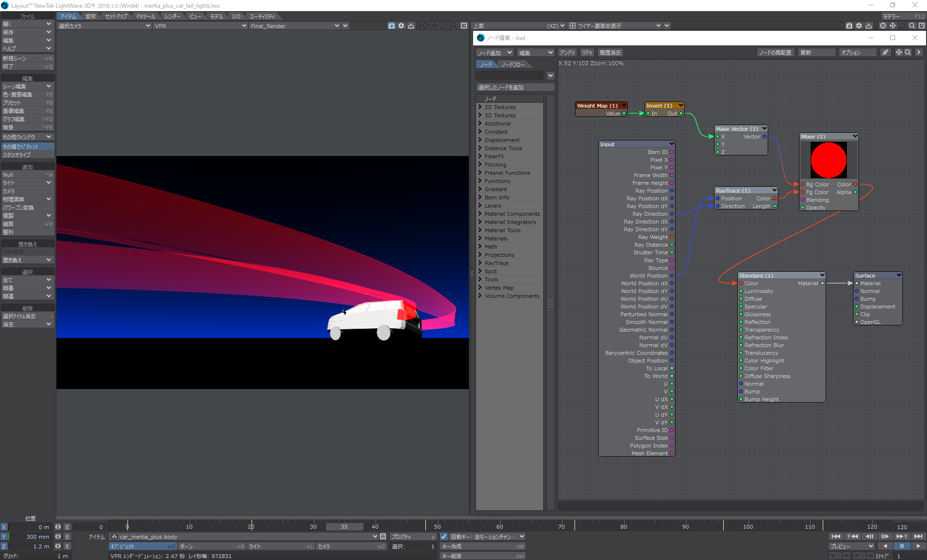Click the red color swatch in Mixer node
The image size is (927, 560).
[829, 159]
